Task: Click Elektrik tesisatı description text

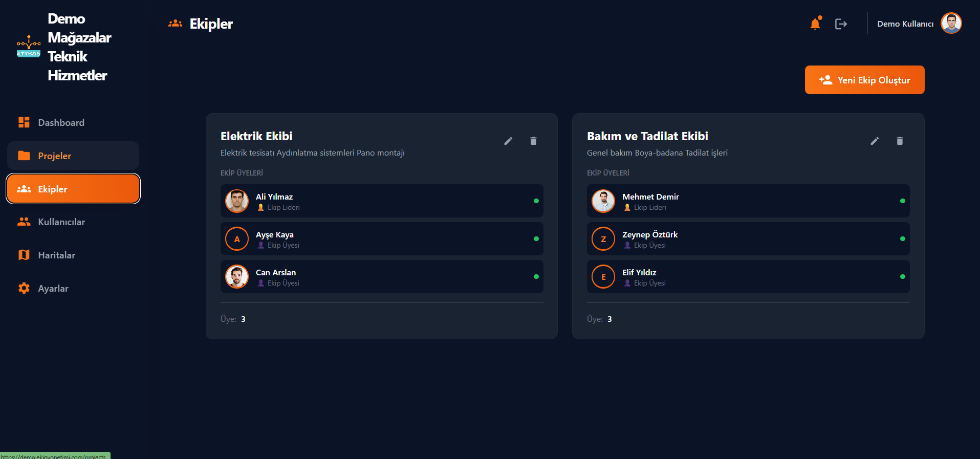Action: (x=313, y=152)
